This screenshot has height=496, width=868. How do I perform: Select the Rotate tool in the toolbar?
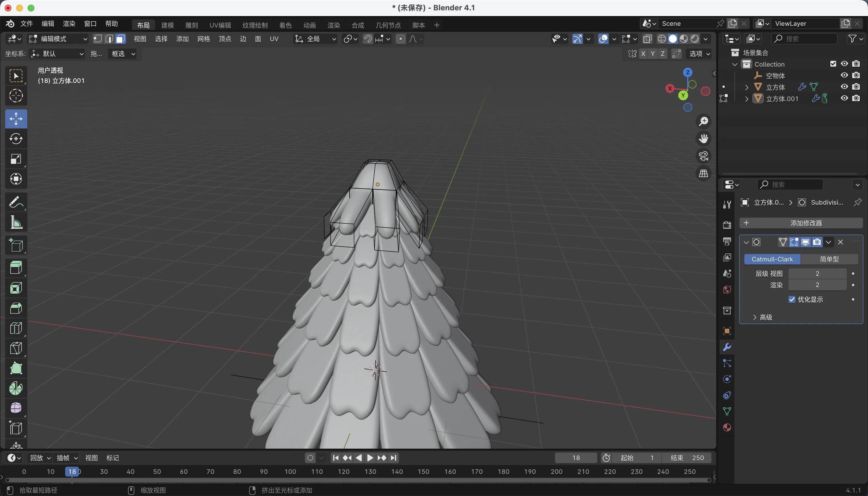[16, 139]
